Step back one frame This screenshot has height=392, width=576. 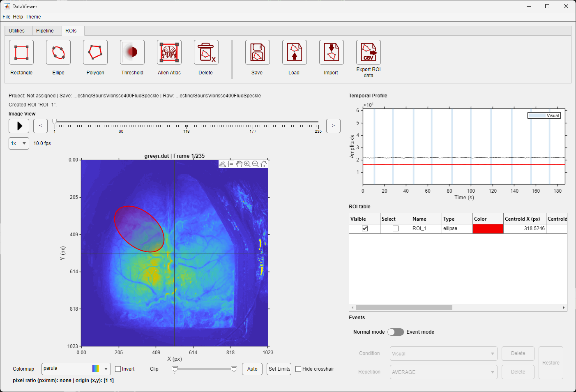pos(40,126)
